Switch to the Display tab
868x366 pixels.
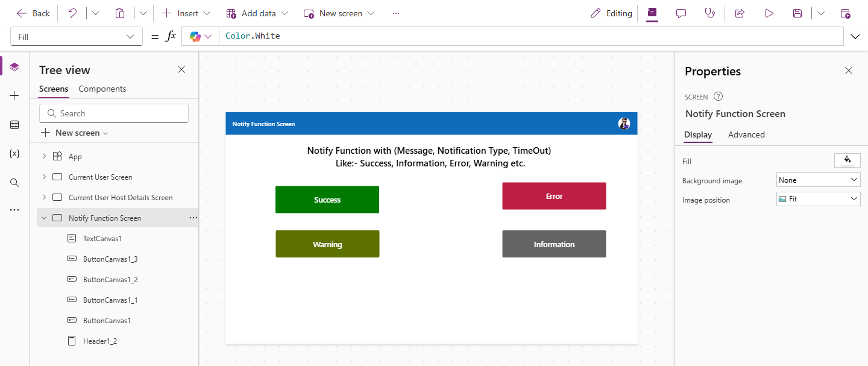coord(698,134)
